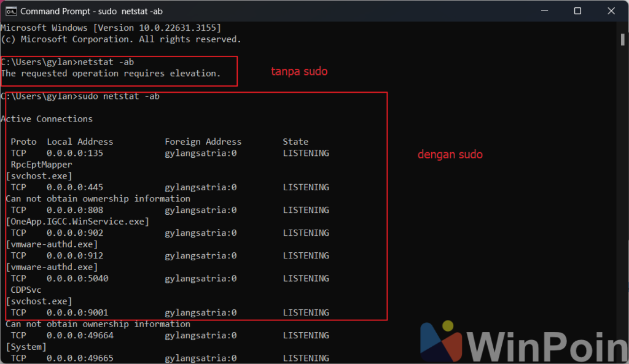The image size is (629, 364).
Task: Click the local address 0.0.0.0:135
Action: click(x=75, y=153)
